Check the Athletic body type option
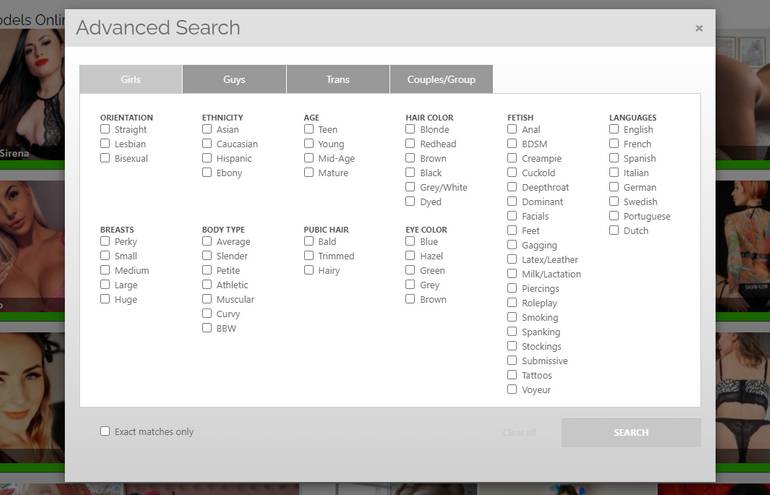This screenshot has height=495, width=770. pos(207,284)
